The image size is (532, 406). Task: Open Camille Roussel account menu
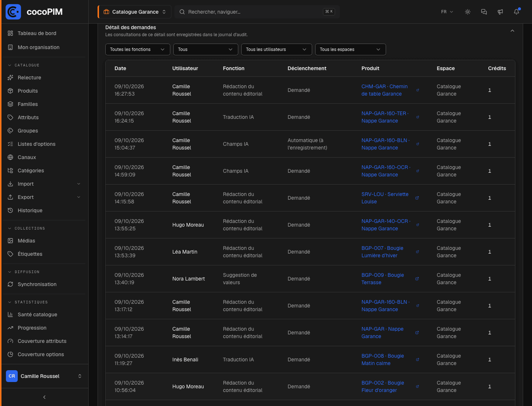44,376
